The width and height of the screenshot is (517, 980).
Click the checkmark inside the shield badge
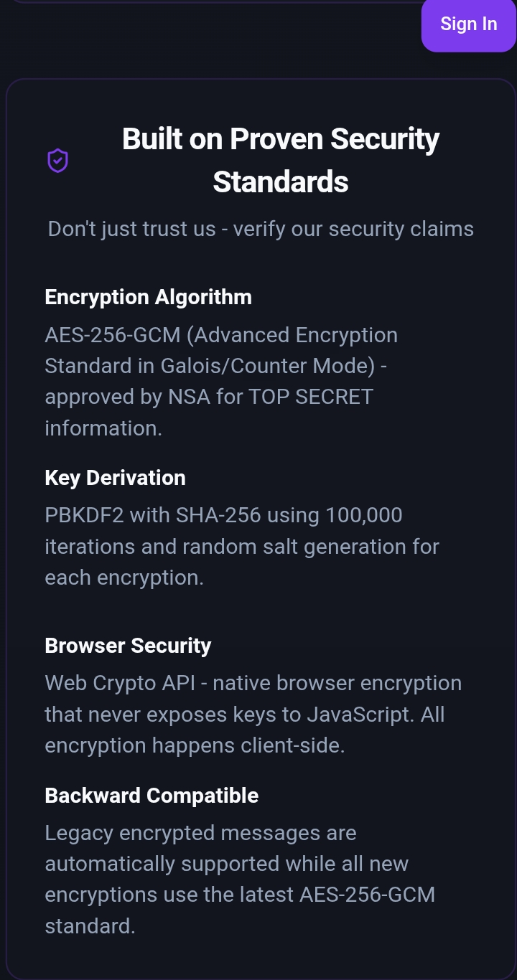pos(57,160)
